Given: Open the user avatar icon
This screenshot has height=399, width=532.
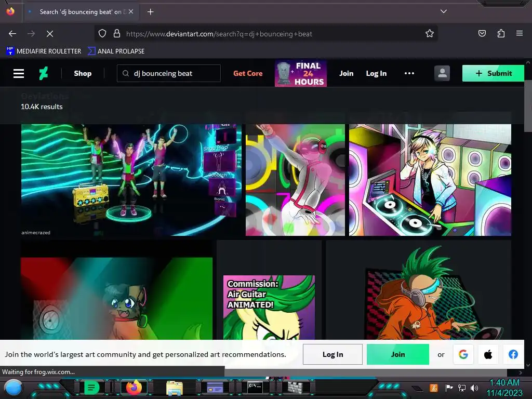Looking at the screenshot, I should (x=442, y=73).
